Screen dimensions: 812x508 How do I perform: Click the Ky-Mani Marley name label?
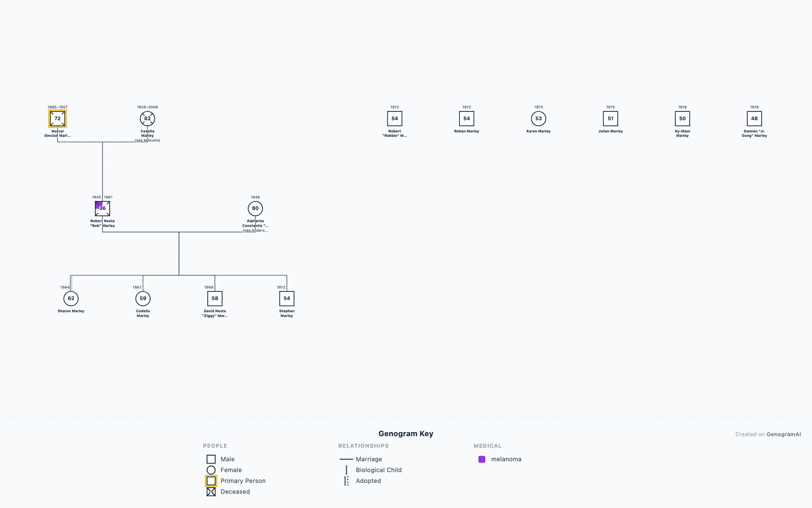point(682,133)
